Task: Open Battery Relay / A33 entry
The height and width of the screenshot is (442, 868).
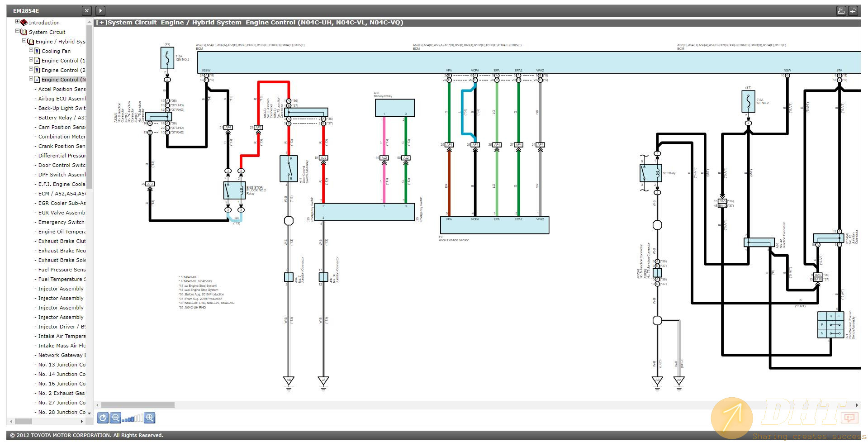Action: pos(62,118)
